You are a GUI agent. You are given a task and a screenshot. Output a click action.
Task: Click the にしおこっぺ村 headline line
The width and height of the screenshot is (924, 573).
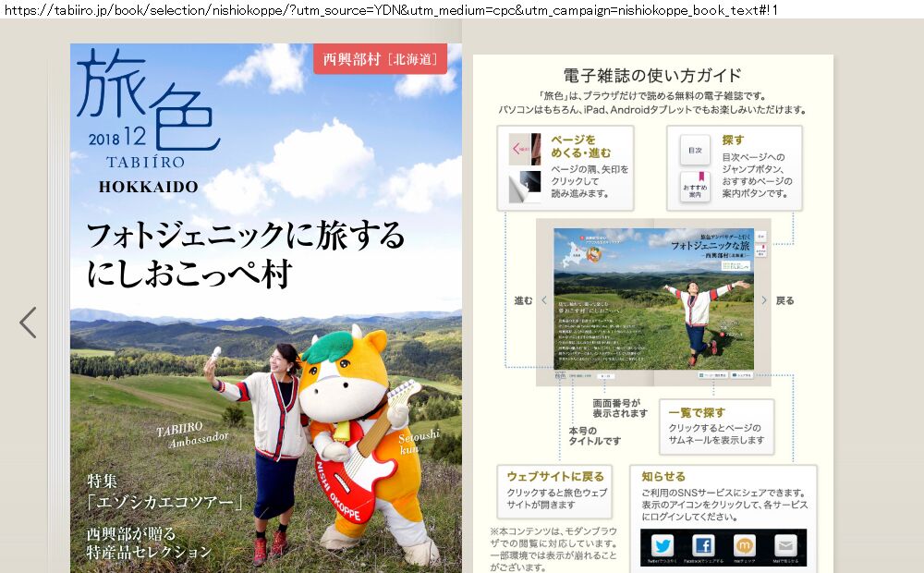pos(189,274)
